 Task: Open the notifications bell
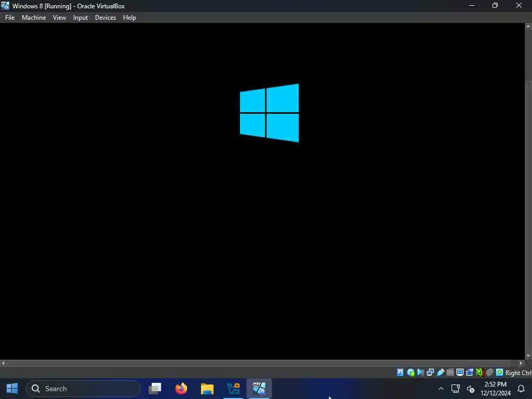tap(521, 389)
